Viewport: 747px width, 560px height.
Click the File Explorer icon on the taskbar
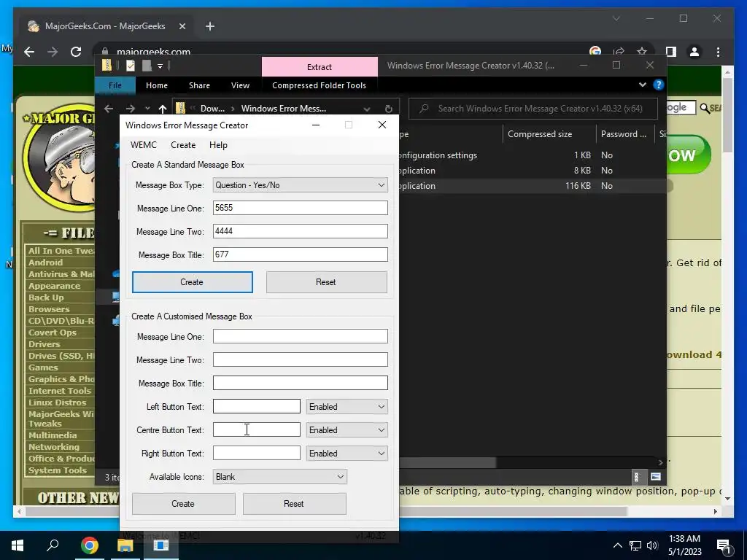point(125,545)
